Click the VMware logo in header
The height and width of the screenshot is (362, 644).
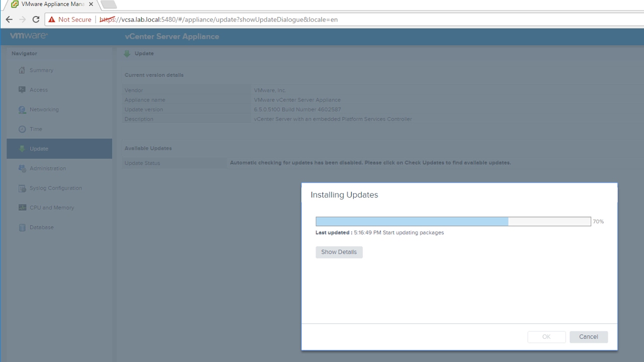(x=29, y=36)
